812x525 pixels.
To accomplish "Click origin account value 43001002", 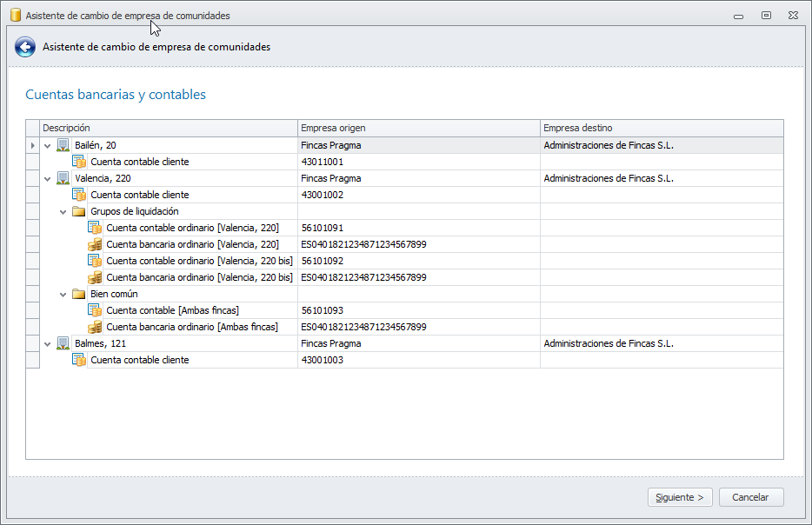I will coord(323,196).
